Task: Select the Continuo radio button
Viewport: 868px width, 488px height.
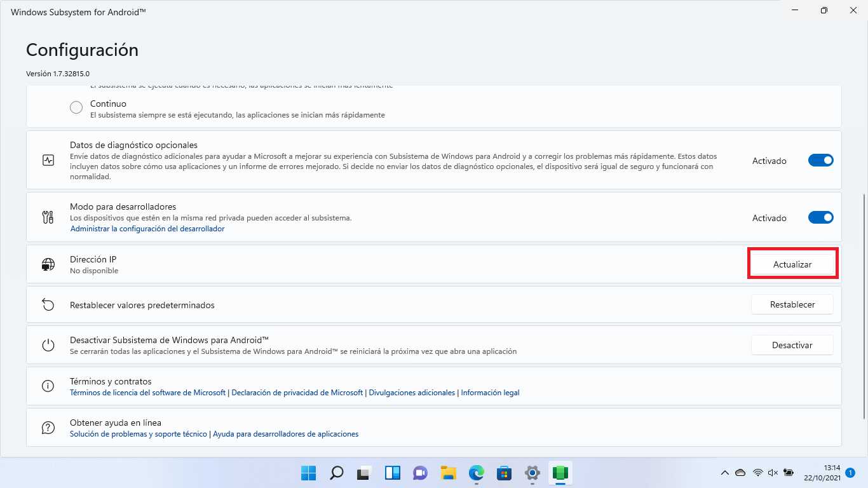Action: coord(76,107)
